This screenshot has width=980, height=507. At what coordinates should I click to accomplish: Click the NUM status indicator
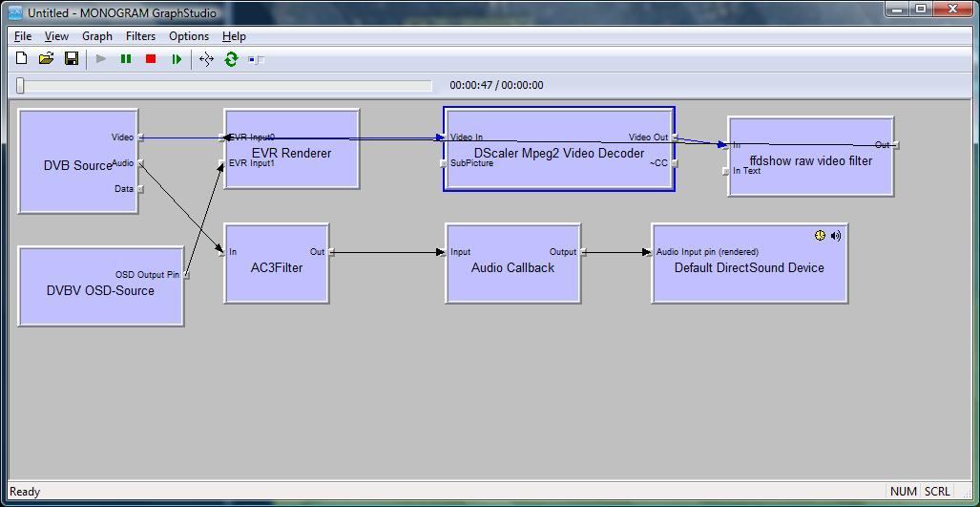903,492
